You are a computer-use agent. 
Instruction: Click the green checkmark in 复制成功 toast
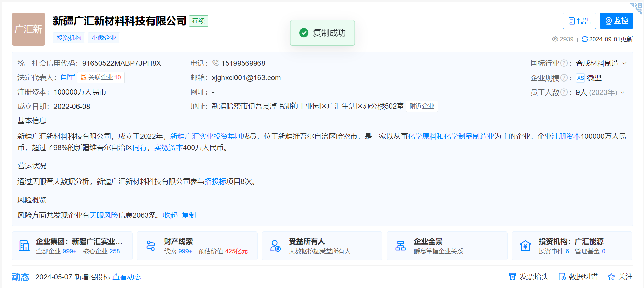click(x=304, y=33)
